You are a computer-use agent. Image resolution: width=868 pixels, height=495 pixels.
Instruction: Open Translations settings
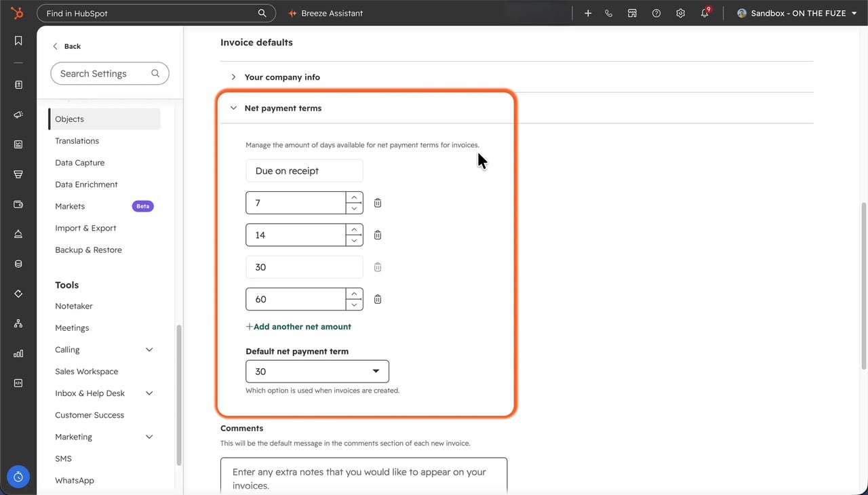click(x=77, y=140)
